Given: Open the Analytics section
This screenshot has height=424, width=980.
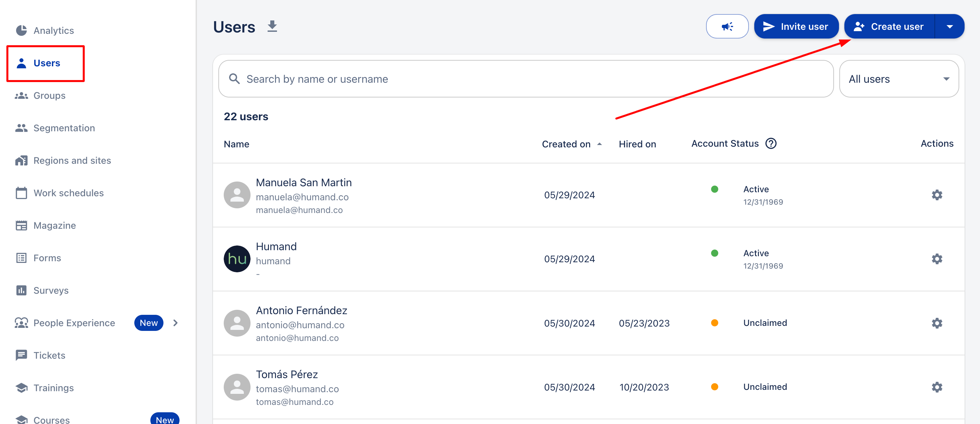Looking at the screenshot, I should click(x=54, y=30).
